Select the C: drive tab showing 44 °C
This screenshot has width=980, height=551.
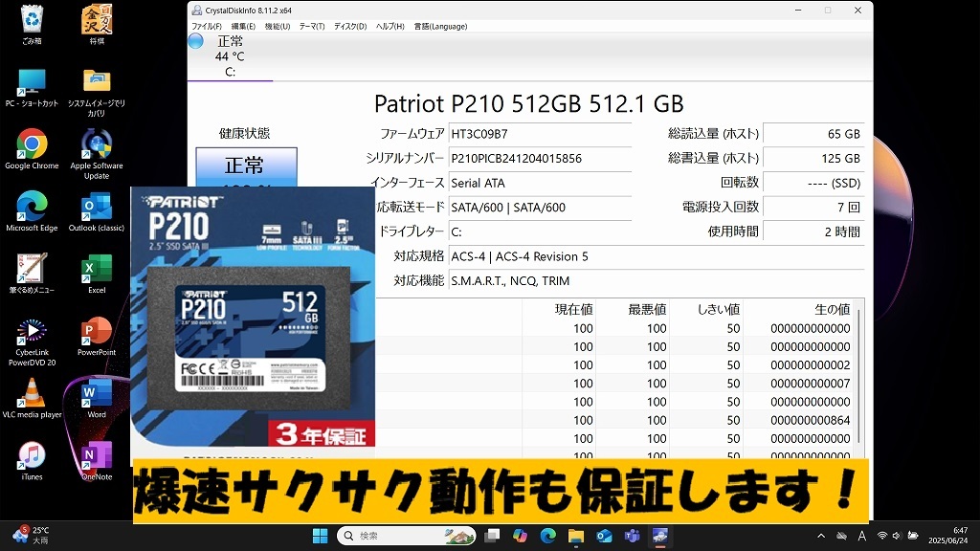[230, 56]
